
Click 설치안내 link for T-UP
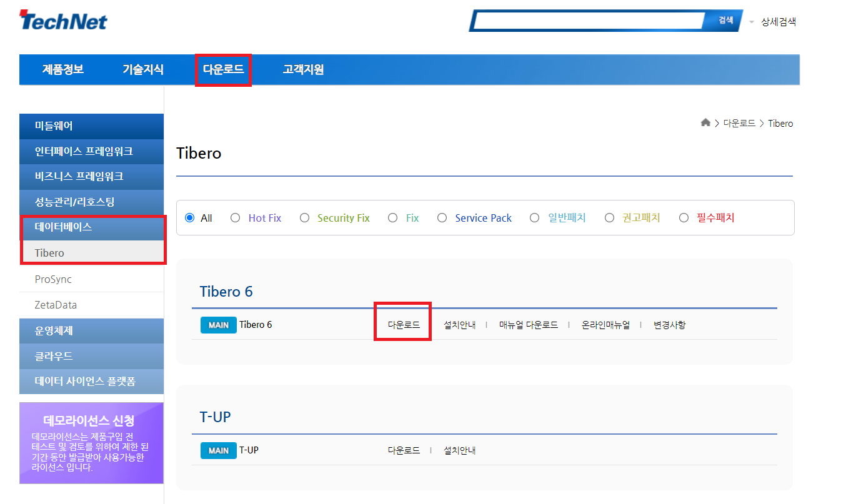coord(459,450)
